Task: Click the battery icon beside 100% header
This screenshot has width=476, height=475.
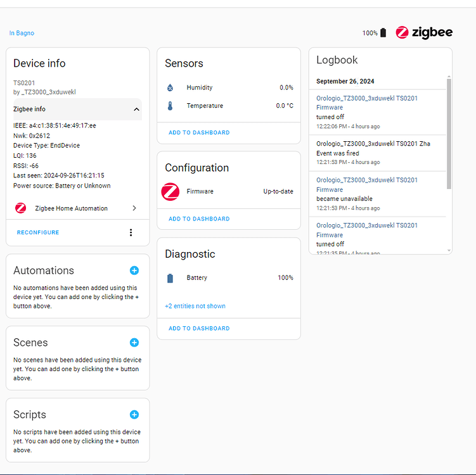Action: point(383,33)
